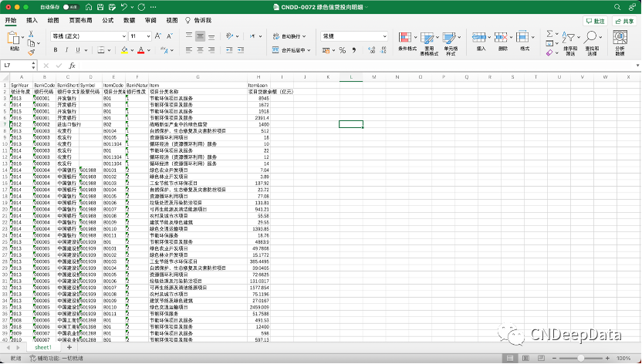The image size is (642, 364).
Task: Click the Paste clipboard icon
Action: tap(14, 38)
